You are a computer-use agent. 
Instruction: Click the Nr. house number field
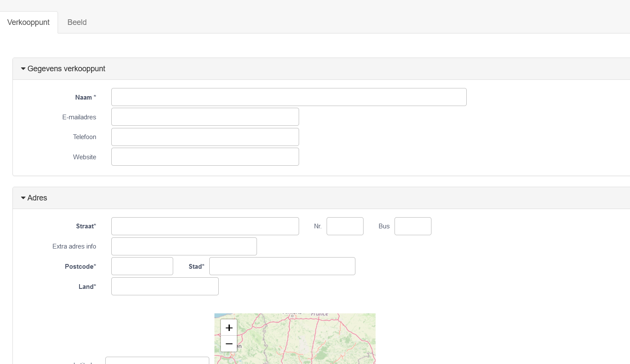(345, 226)
